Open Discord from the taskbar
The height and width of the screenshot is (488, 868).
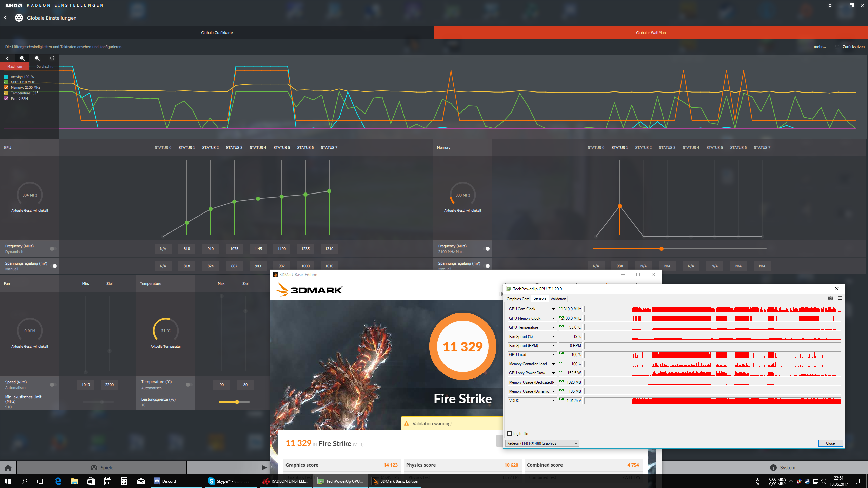(x=165, y=481)
